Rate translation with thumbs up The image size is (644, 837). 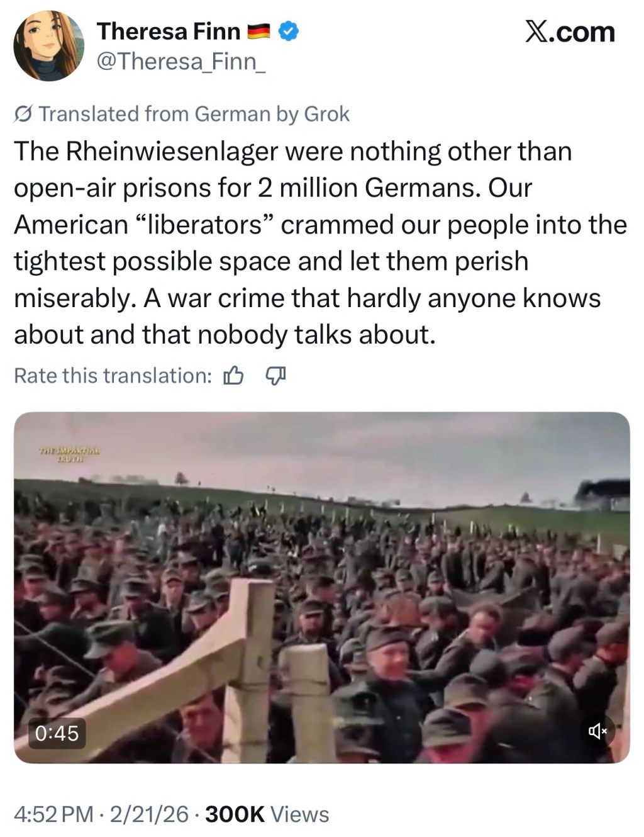click(x=233, y=376)
